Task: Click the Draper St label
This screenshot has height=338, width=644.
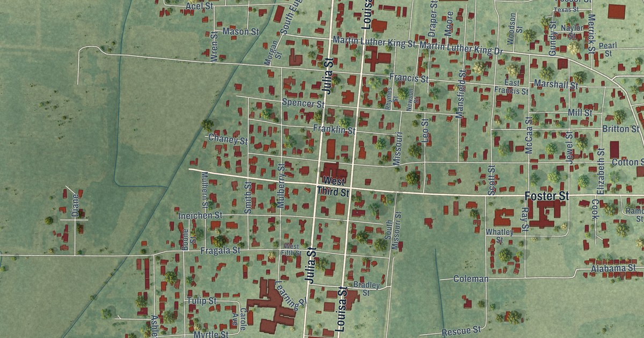Action: [x=433, y=18]
